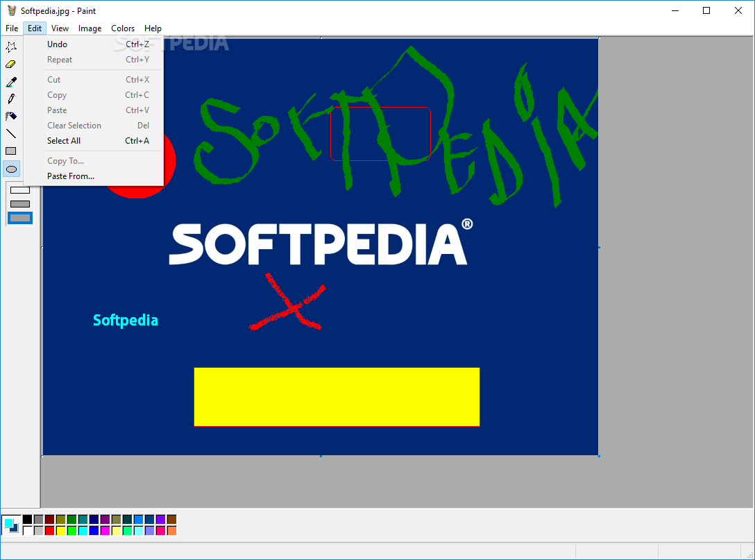This screenshot has width=755, height=560.
Task: Click the foreground/background color indicator box
Action: coord(10,525)
